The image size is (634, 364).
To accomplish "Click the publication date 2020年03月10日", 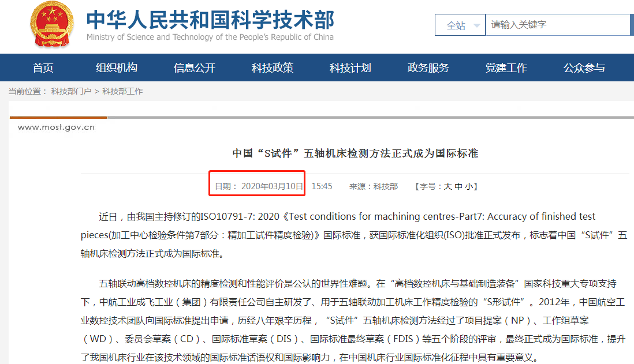I will [272, 186].
